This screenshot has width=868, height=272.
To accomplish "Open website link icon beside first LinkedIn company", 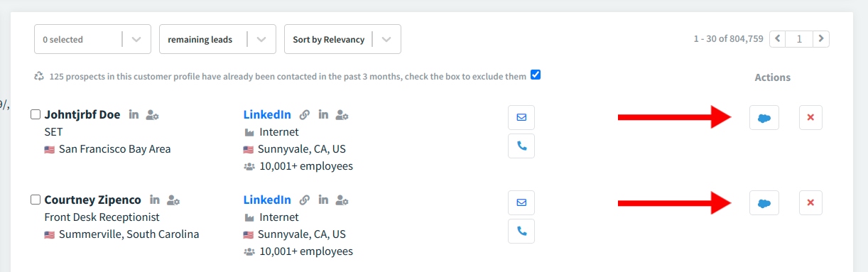I will (305, 114).
